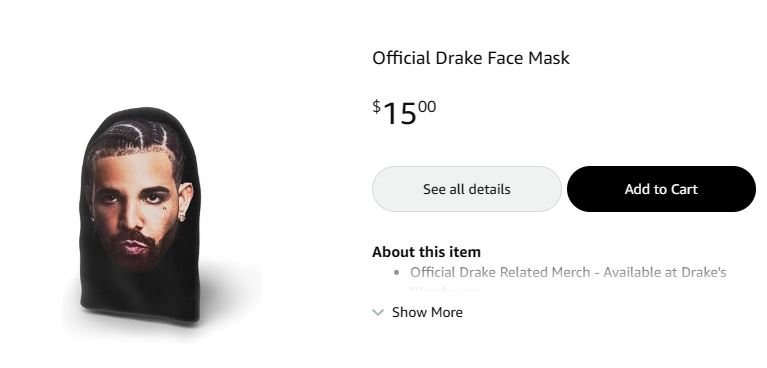Image resolution: width=767 pixels, height=368 pixels.
Task: Click the About this item heading
Action: pos(427,252)
